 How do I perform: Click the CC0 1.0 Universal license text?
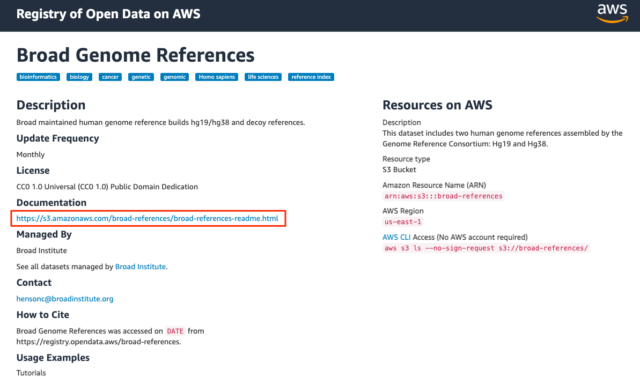pos(107,187)
